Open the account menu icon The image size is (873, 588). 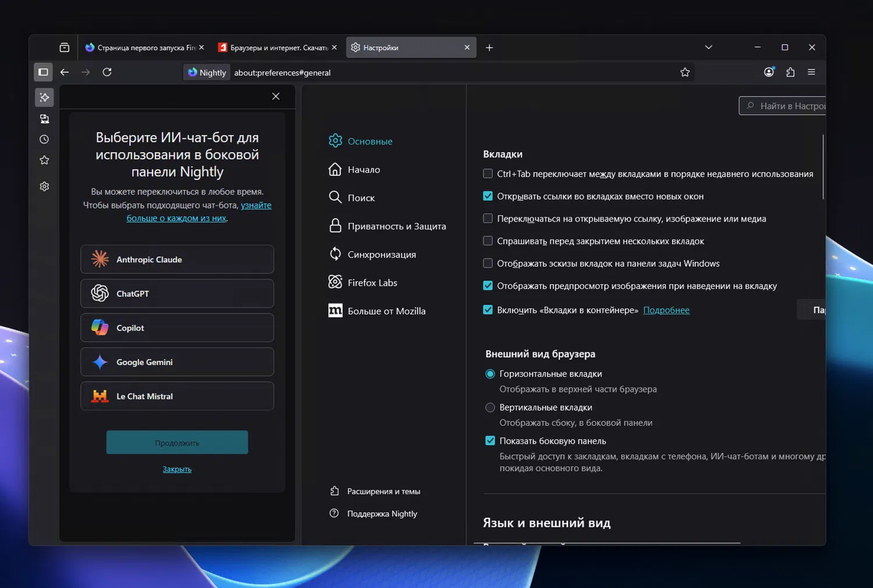(769, 72)
